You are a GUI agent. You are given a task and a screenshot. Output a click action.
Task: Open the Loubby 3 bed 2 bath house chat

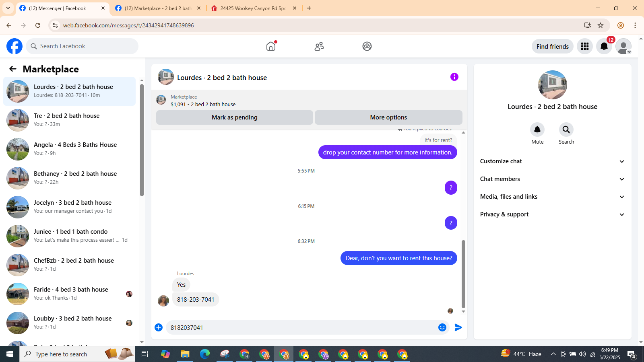[69, 323]
